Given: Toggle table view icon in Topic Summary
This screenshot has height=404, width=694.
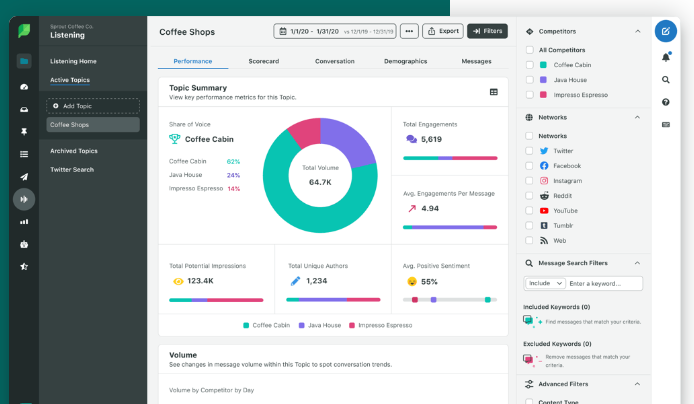Looking at the screenshot, I should pos(494,92).
